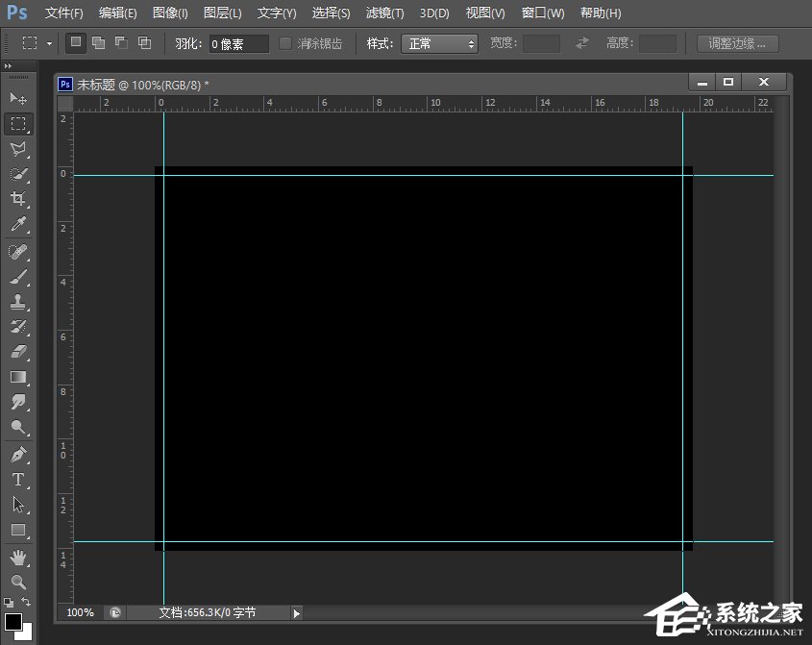The height and width of the screenshot is (645, 812).
Task: Click the 羽化 feather input field
Action: coord(238,43)
